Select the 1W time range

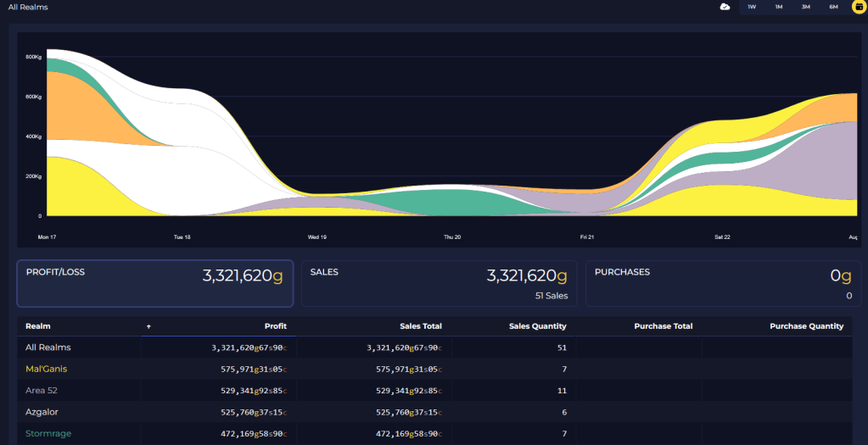point(752,7)
